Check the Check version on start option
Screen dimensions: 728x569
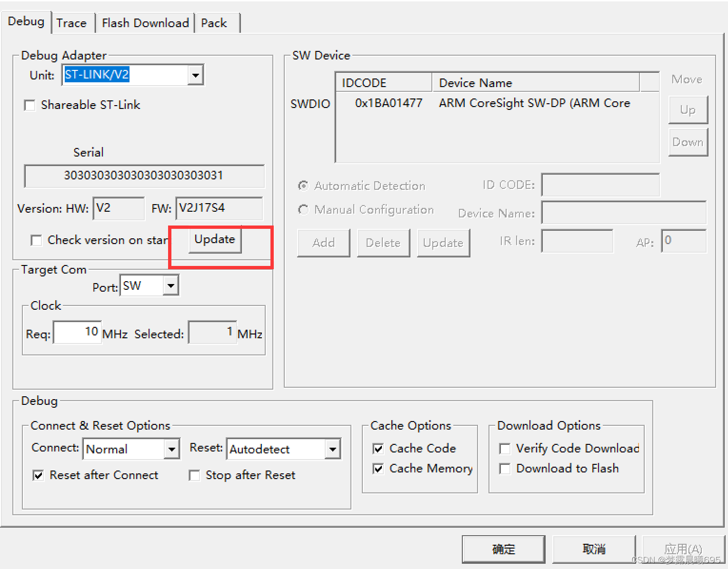click(37, 240)
